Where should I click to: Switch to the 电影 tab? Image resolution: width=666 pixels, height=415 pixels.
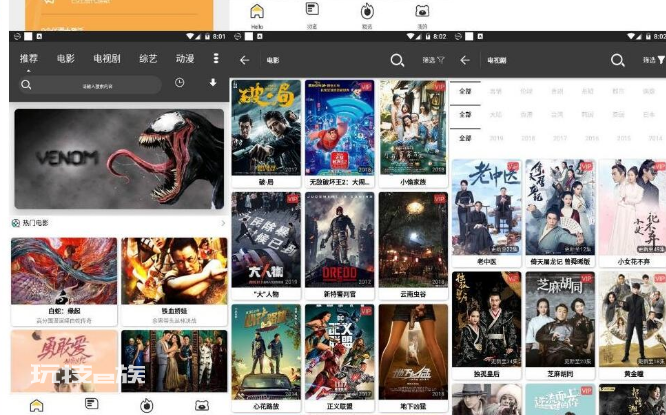point(66,58)
